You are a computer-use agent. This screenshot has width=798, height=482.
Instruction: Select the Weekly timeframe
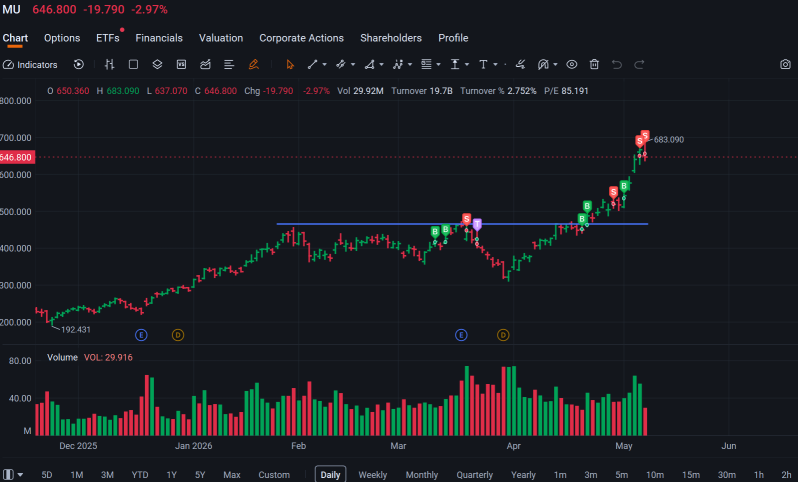tap(373, 475)
